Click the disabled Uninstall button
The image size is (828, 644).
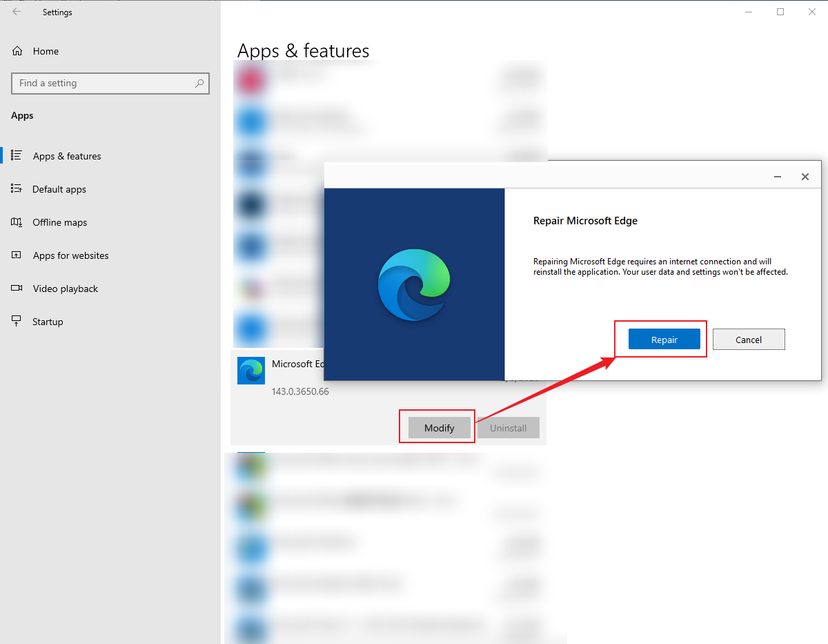[x=508, y=427]
